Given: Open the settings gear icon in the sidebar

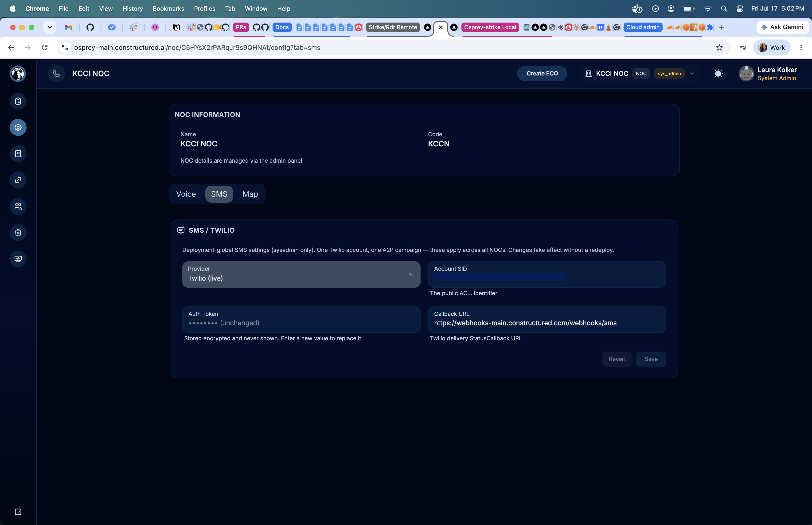Looking at the screenshot, I should [18, 128].
